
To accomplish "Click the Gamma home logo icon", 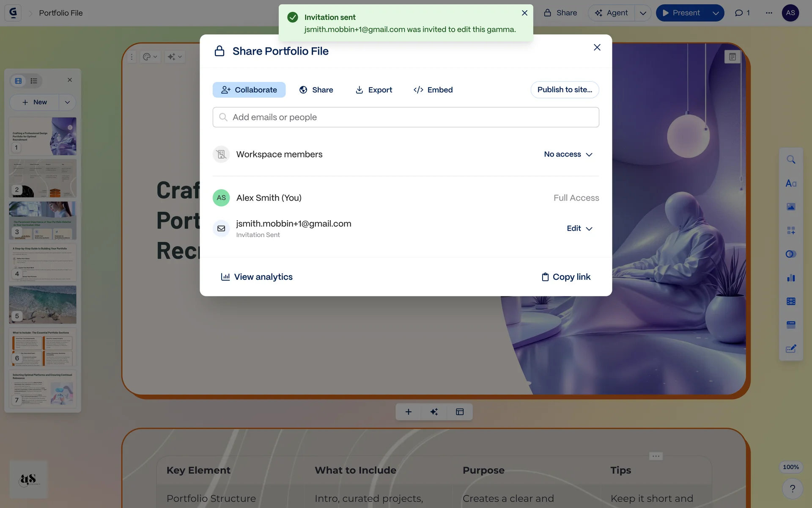I will pyautogui.click(x=13, y=13).
